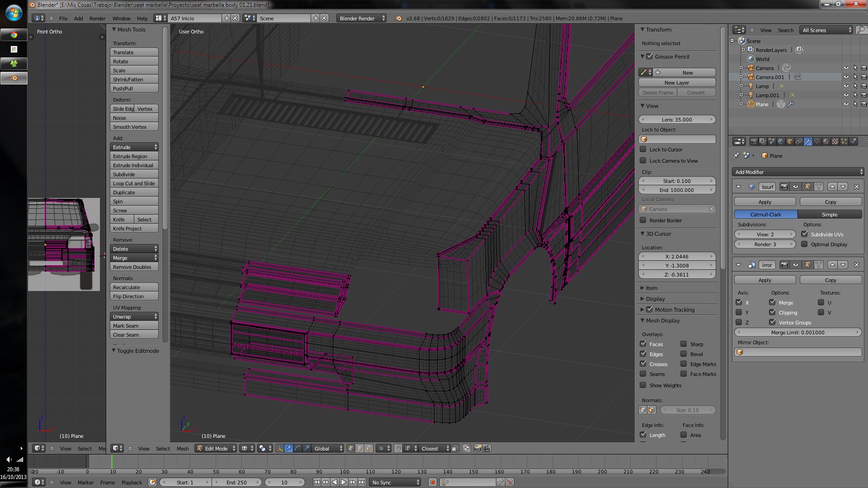868x488 pixels.
Task: Click the Loop Cut and Slide button
Action: point(134,183)
